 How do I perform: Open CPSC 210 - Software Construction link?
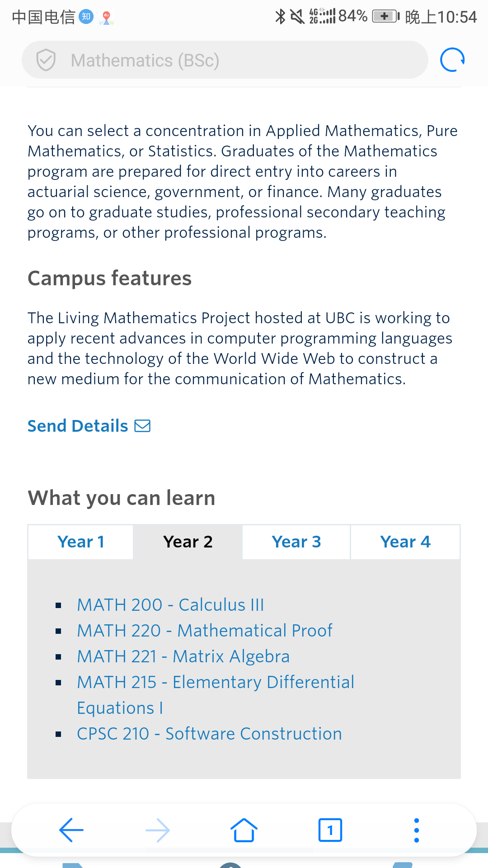pos(209,734)
